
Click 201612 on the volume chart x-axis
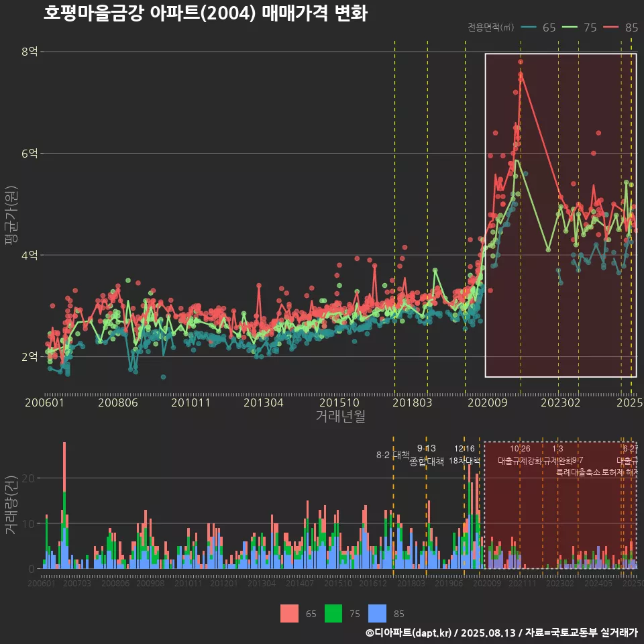(x=373, y=583)
